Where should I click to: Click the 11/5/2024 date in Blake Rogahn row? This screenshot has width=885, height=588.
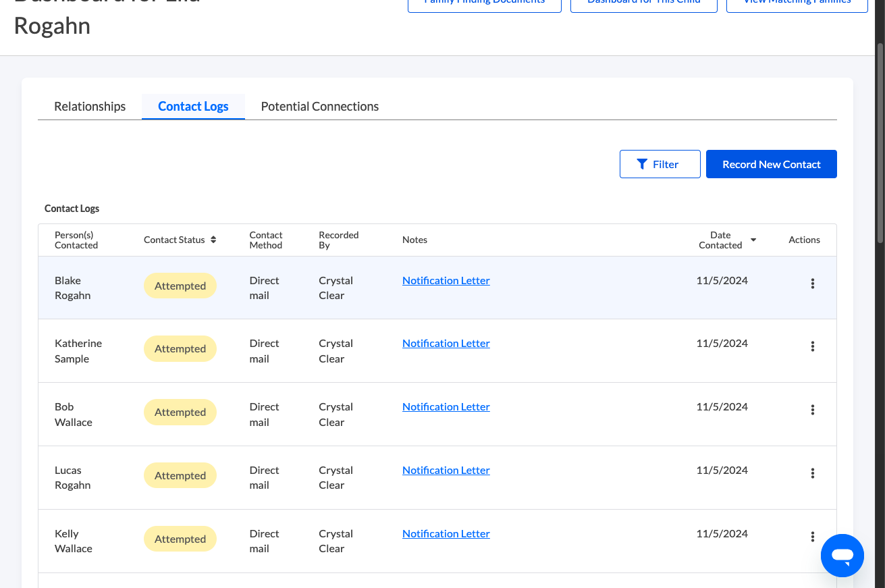pyautogui.click(x=722, y=281)
